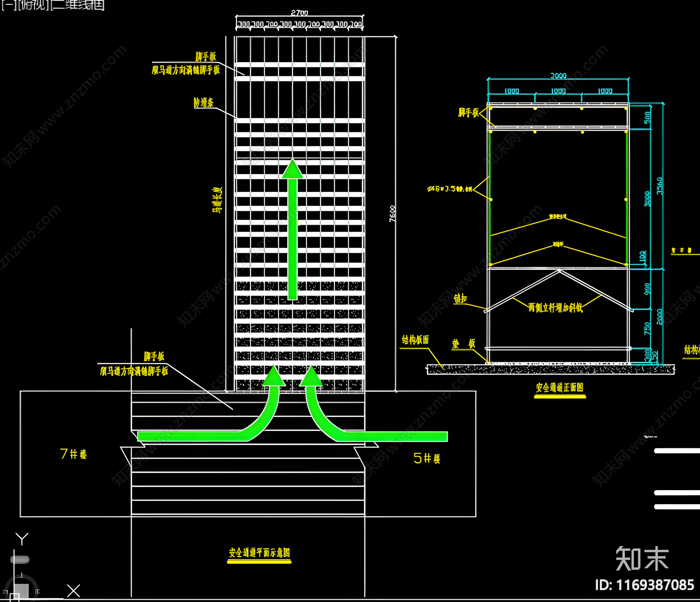The width and height of the screenshot is (700, 602).
Task: Select the 安全通道正面图 title text
Action: 560,387
